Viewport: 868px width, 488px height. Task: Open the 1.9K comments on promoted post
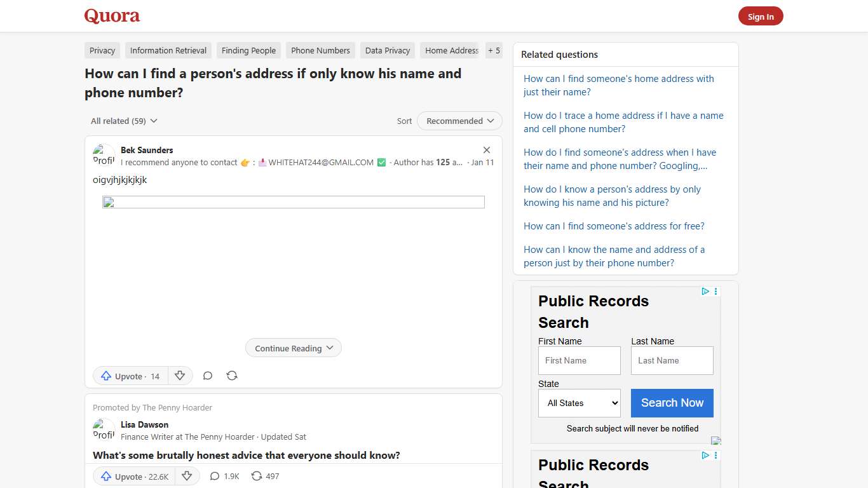coord(224,476)
